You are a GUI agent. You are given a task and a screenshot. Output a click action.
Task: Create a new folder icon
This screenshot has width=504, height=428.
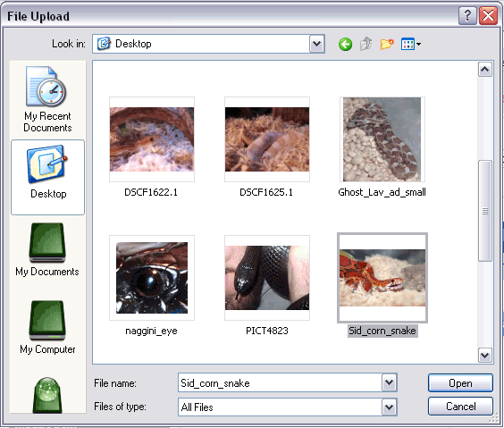[387, 44]
